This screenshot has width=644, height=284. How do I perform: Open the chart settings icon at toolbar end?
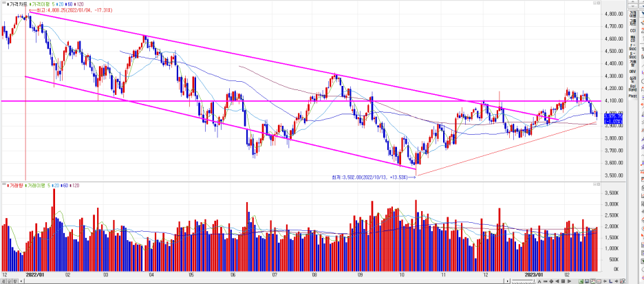coord(623,281)
